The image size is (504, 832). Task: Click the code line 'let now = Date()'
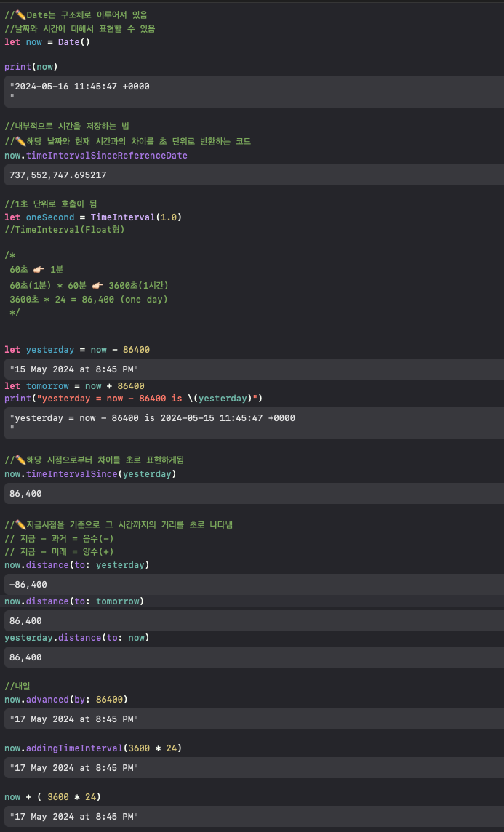coord(47,42)
